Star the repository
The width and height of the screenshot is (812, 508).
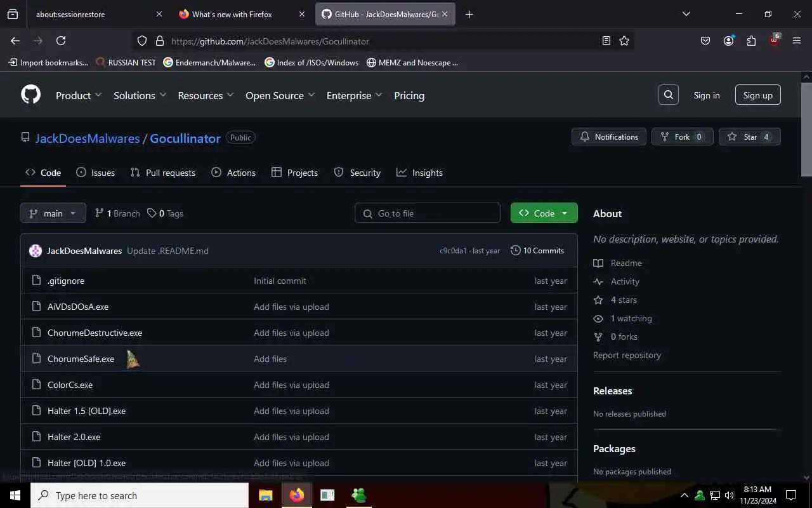click(750, 137)
